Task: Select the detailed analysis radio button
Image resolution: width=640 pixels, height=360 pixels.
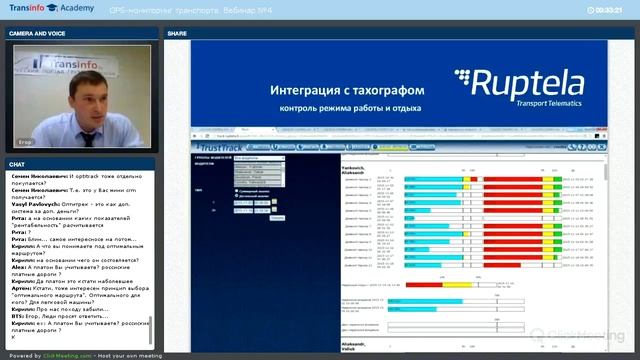Action: click(x=236, y=196)
